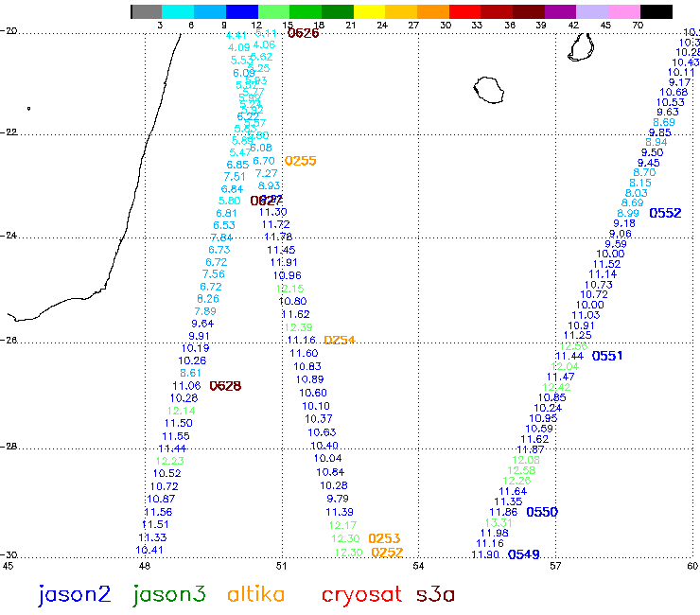Click the s3a legend label

[435, 595]
